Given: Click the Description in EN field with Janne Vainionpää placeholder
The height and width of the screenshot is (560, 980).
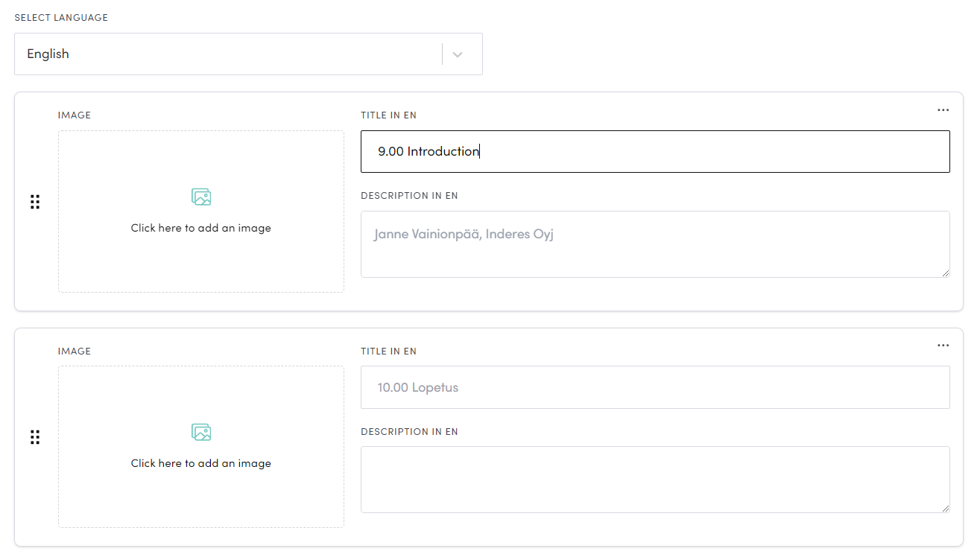Looking at the screenshot, I should pos(654,244).
